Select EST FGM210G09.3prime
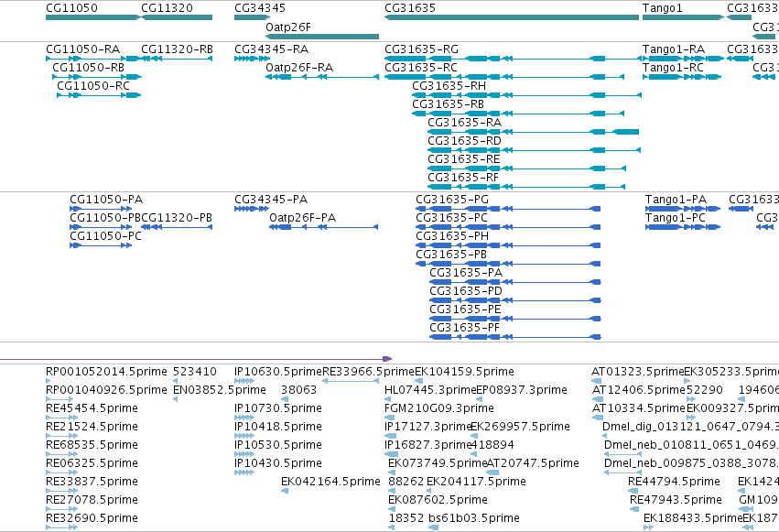Screen dimensions: 779x532 (390, 418)
